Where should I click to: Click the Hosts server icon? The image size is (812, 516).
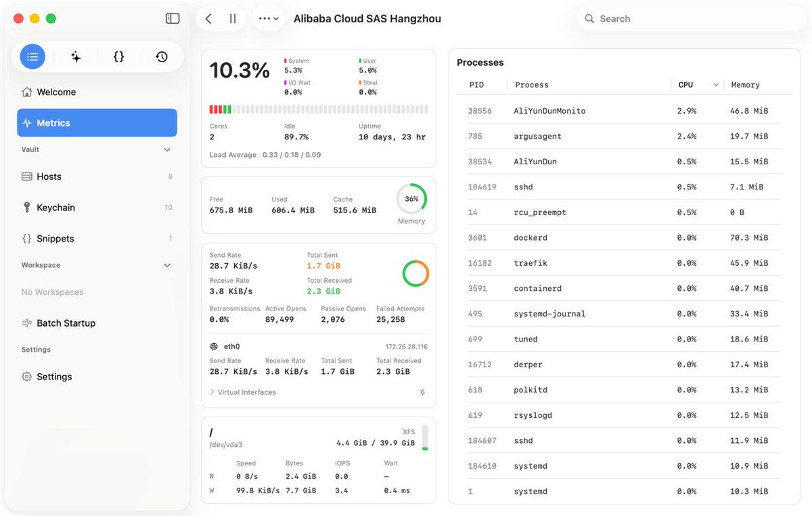[27, 177]
